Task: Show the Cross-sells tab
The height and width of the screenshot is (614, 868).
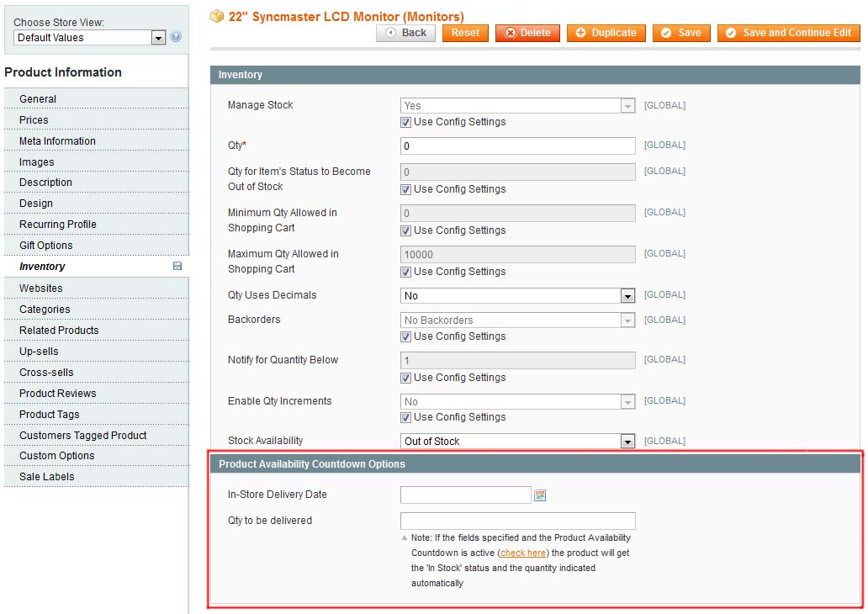Action: (97, 373)
